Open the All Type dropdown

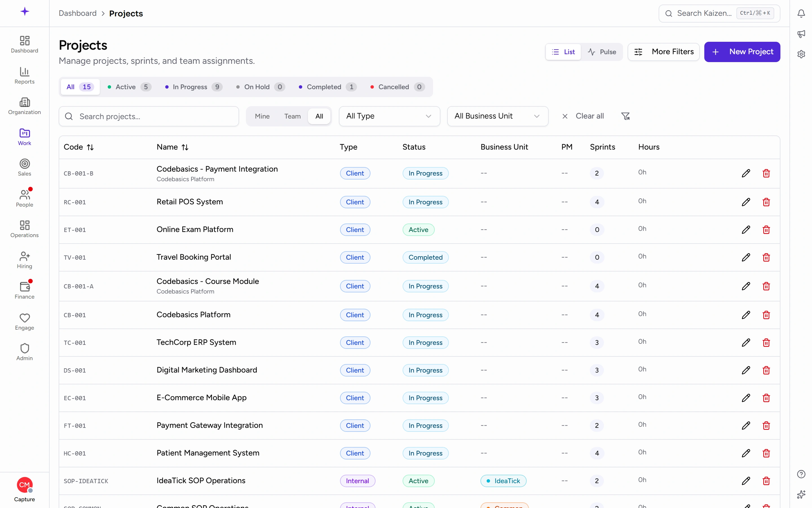pyautogui.click(x=389, y=116)
